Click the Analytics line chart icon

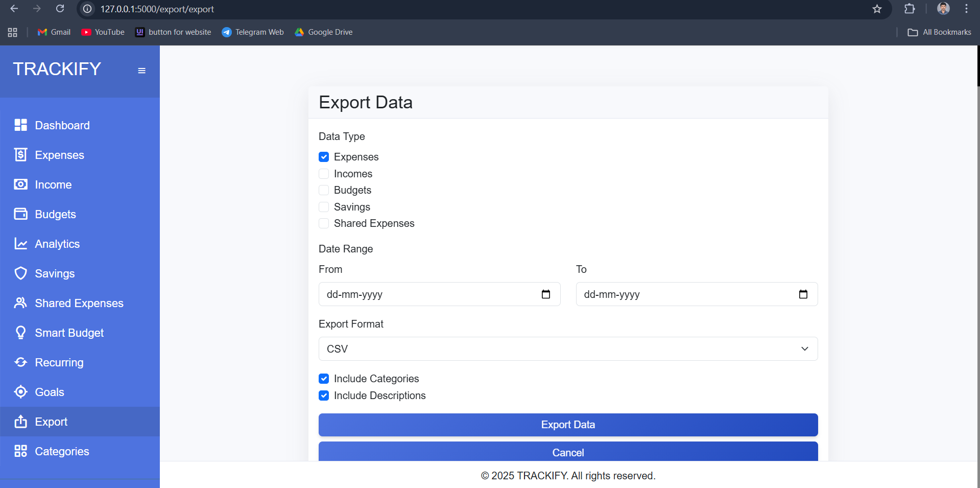pos(20,244)
